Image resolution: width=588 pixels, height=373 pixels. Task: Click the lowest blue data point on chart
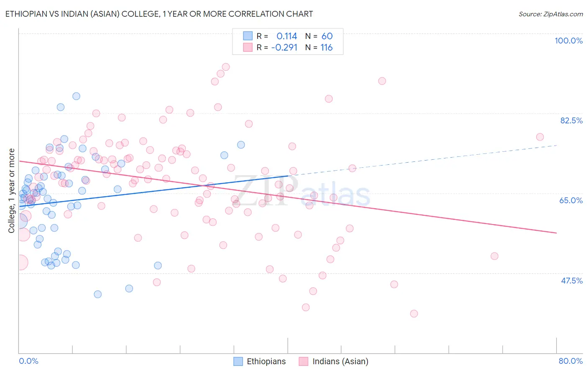pyautogui.click(x=98, y=294)
